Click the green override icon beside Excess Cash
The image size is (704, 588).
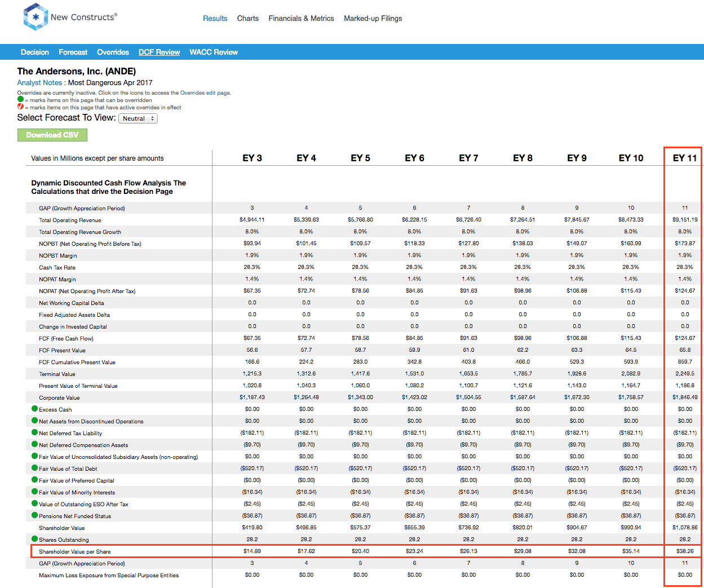35,409
